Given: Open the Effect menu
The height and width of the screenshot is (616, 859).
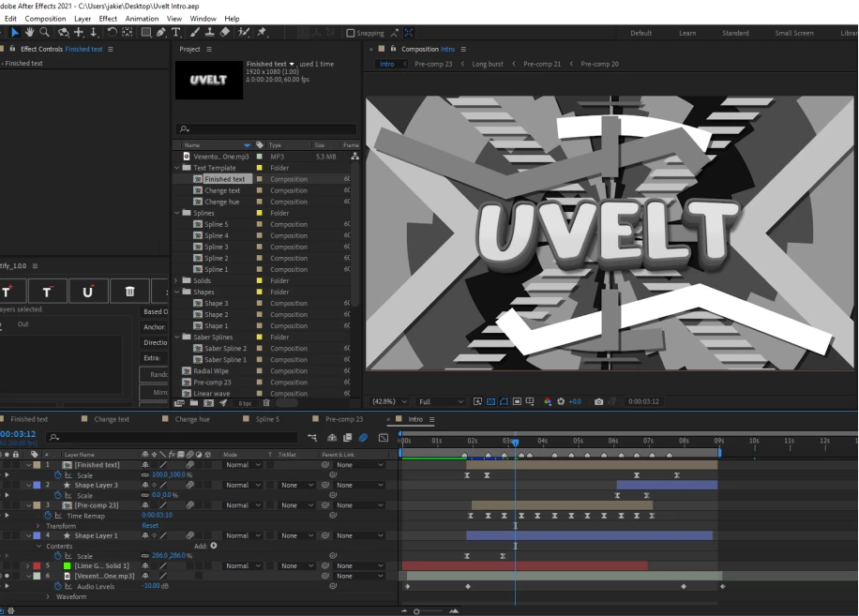Looking at the screenshot, I should (x=108, y=19).
